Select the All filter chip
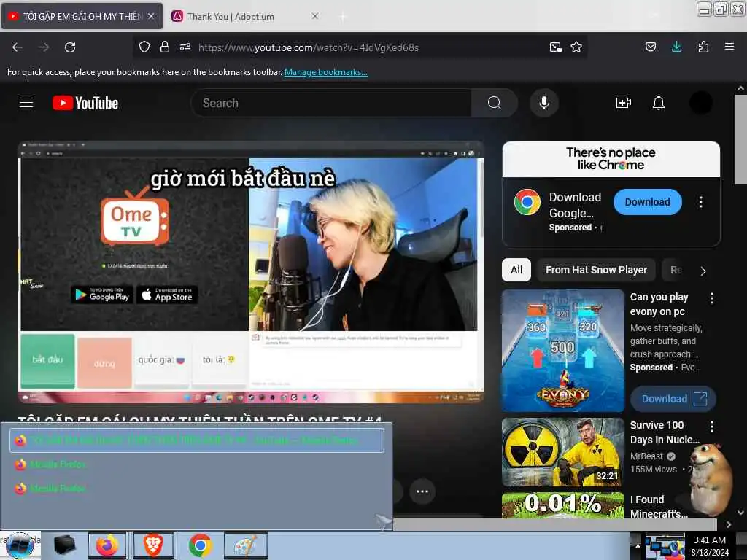Image resolution: width=747 pixels, height=560 pixels. (516, 270)
